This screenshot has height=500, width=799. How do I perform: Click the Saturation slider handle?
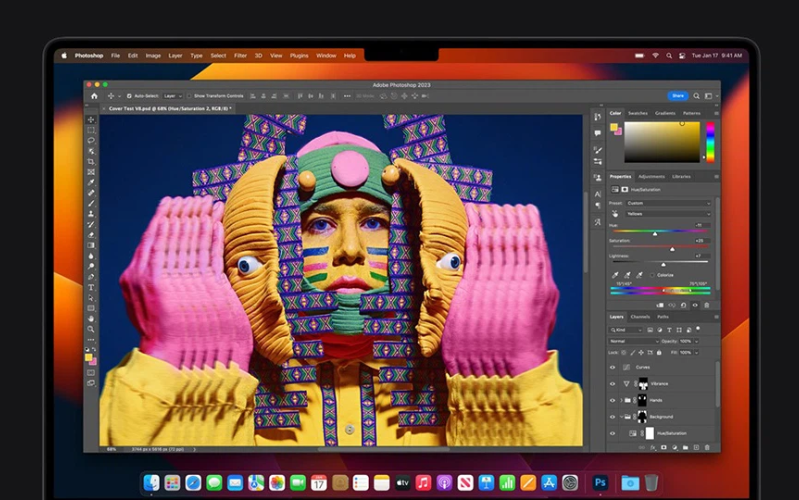pyautogui.click(x=672, y=249)
